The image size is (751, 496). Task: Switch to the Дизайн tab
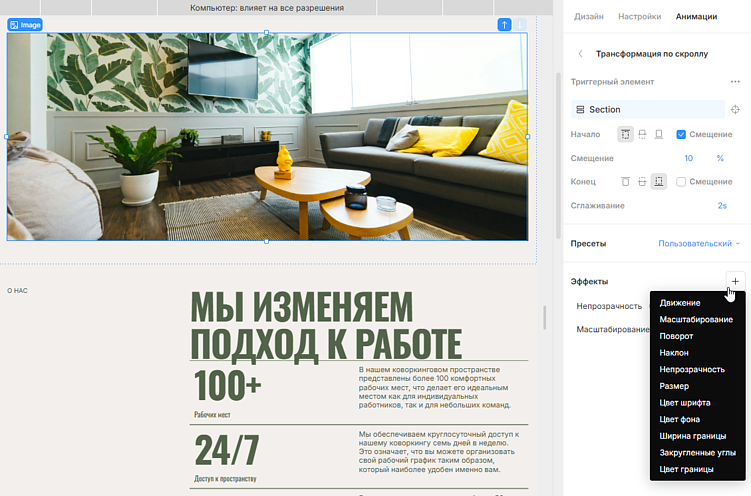pyautogui.click(x=589, y=16)
